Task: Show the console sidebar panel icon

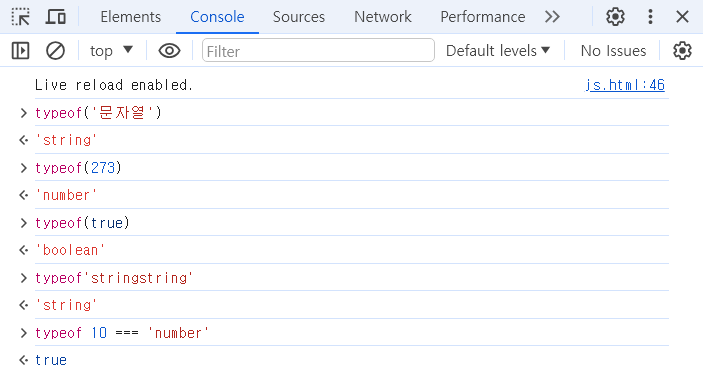Action: click(x=20, y=51)
